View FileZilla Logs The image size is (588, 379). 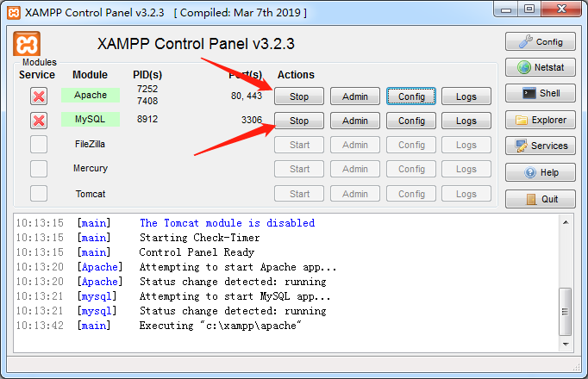pyautogui.click(x=466, y=145)
